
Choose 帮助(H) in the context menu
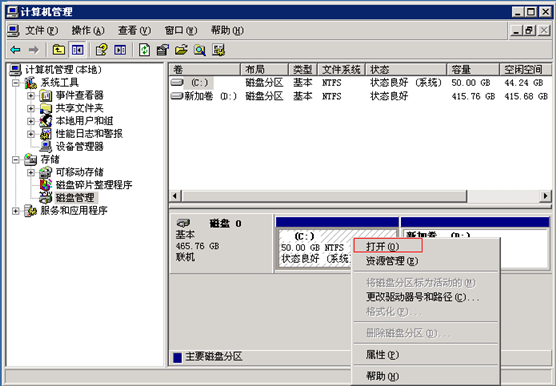426,376
